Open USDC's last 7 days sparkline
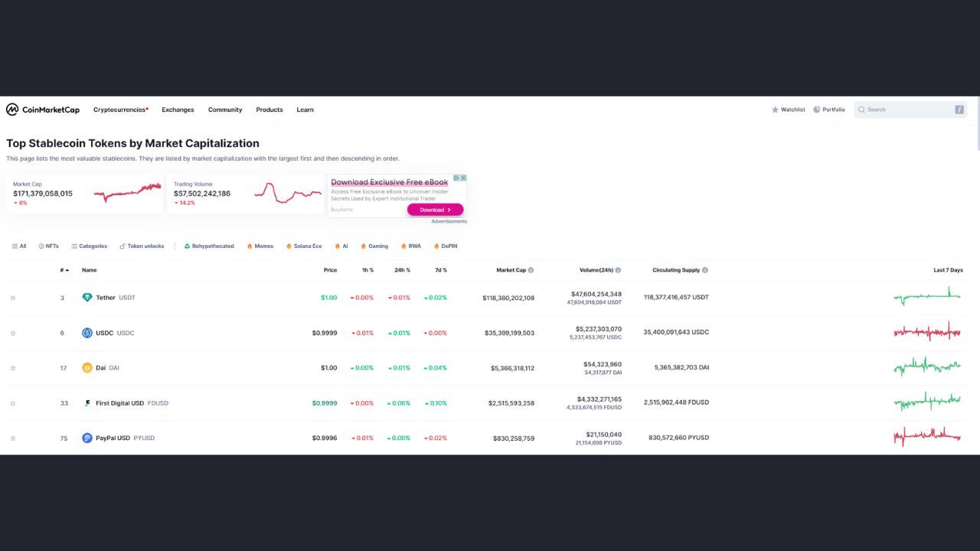 927,331
